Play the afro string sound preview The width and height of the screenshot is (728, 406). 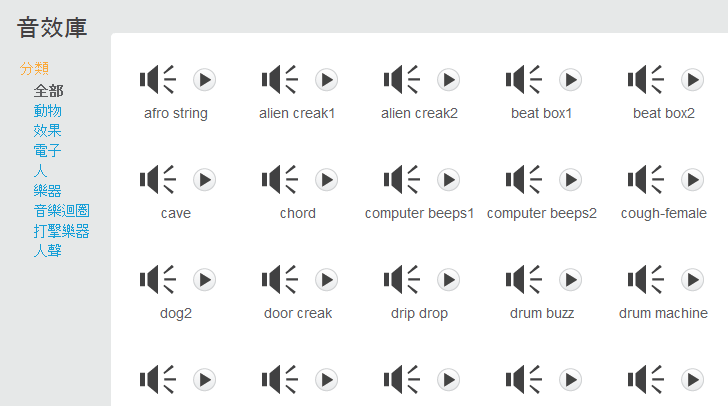pyautogui.click(x=204, y=80)
